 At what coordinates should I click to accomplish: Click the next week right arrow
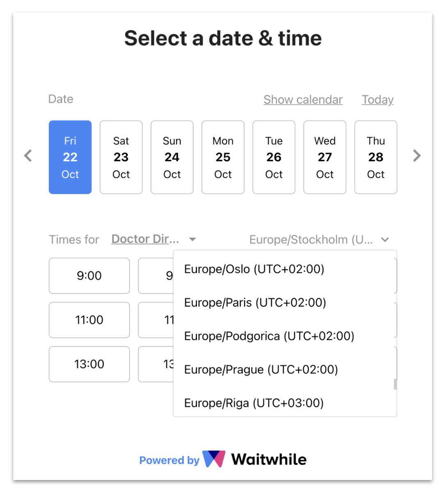[417, 156]
